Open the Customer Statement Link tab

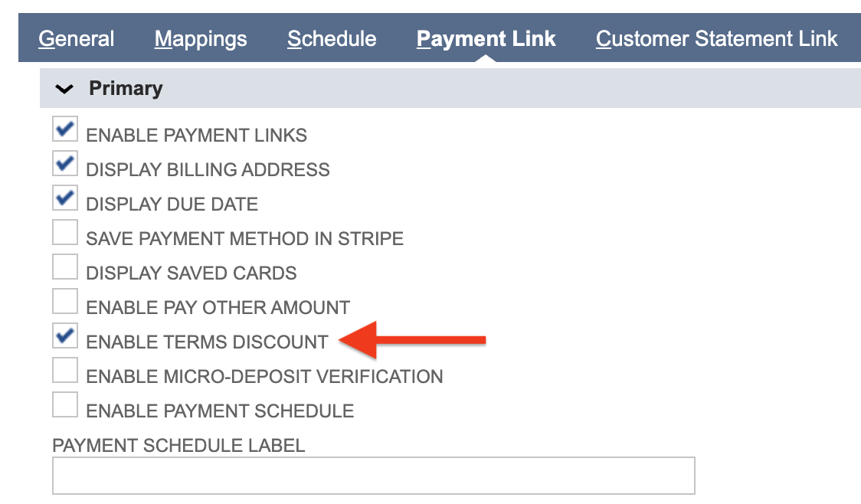point(716,39)
